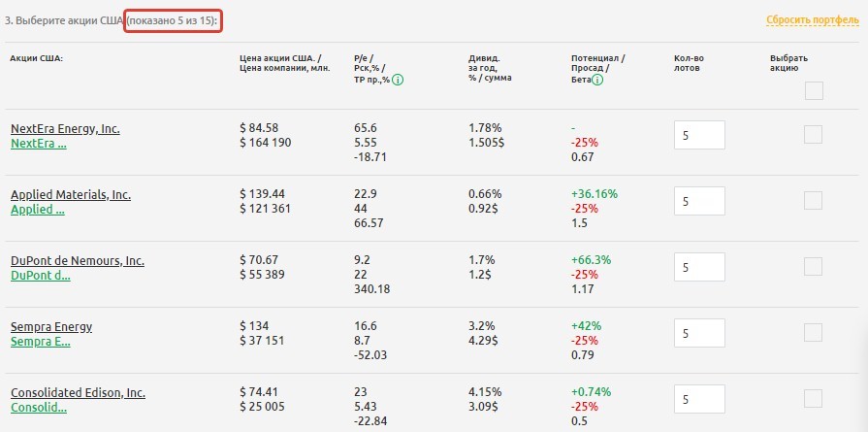This screenshot has height=432, width=868.
Task: Open the Sempra Energy name link
Action: (x=51, y=326)
